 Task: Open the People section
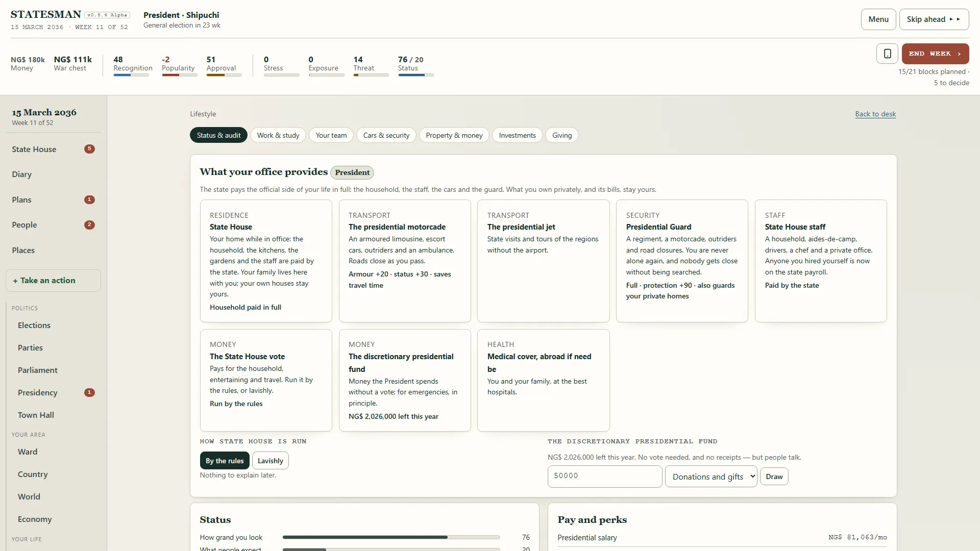53,225
